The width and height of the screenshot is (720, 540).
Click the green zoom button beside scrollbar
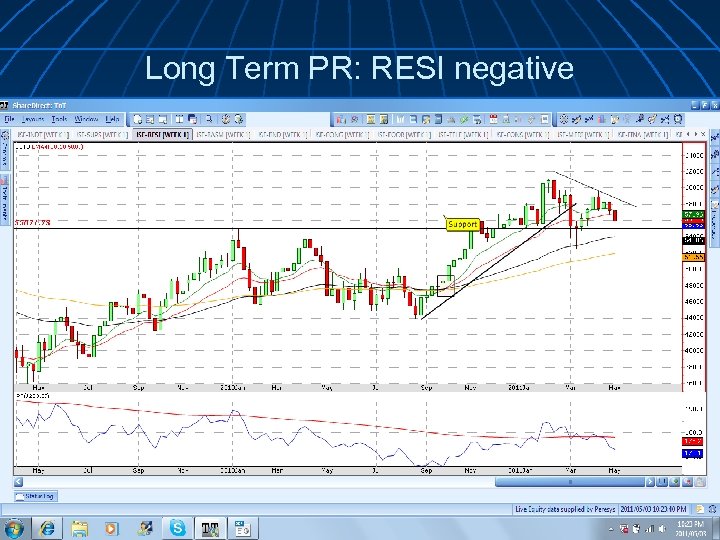coord(675,482)
